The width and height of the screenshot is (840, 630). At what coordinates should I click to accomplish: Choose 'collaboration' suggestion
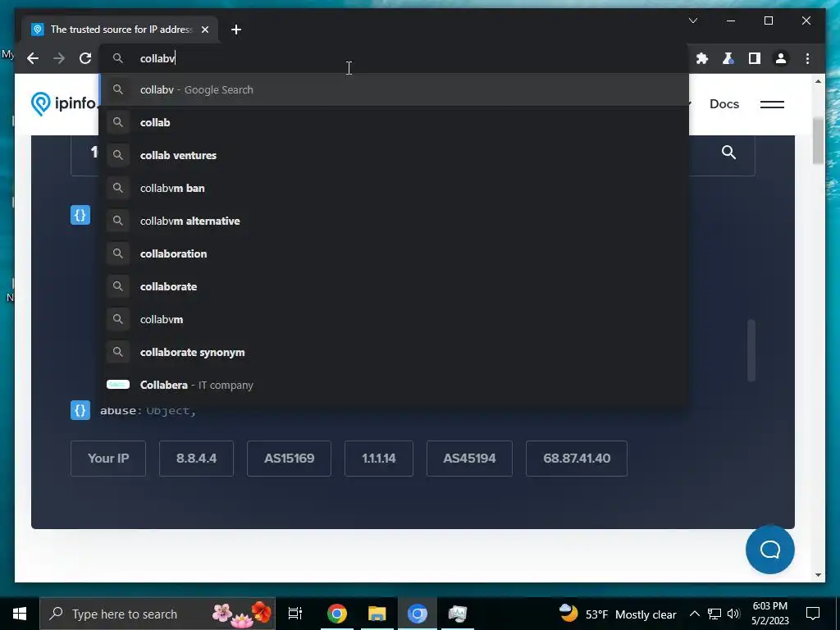click(x=395, y=253)
